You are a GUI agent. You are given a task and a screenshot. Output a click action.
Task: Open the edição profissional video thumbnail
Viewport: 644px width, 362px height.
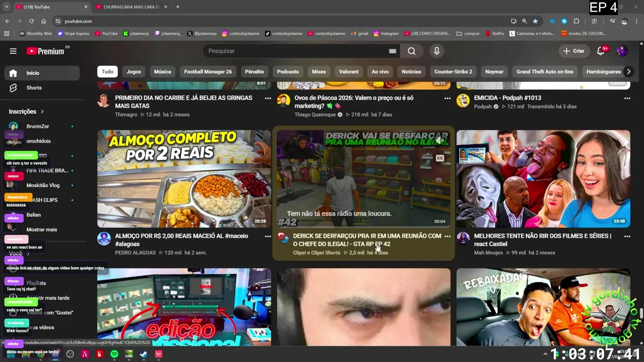tap(184, 307)
